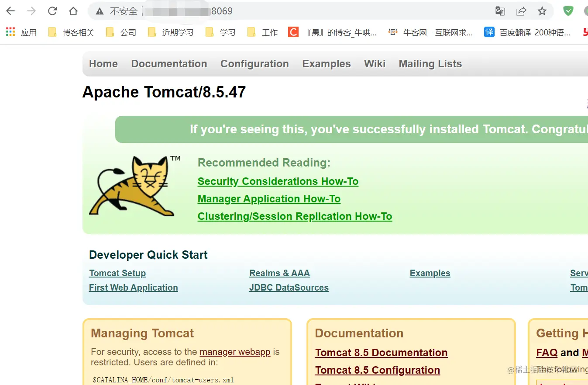Open the translate page icon

point(500,11)
